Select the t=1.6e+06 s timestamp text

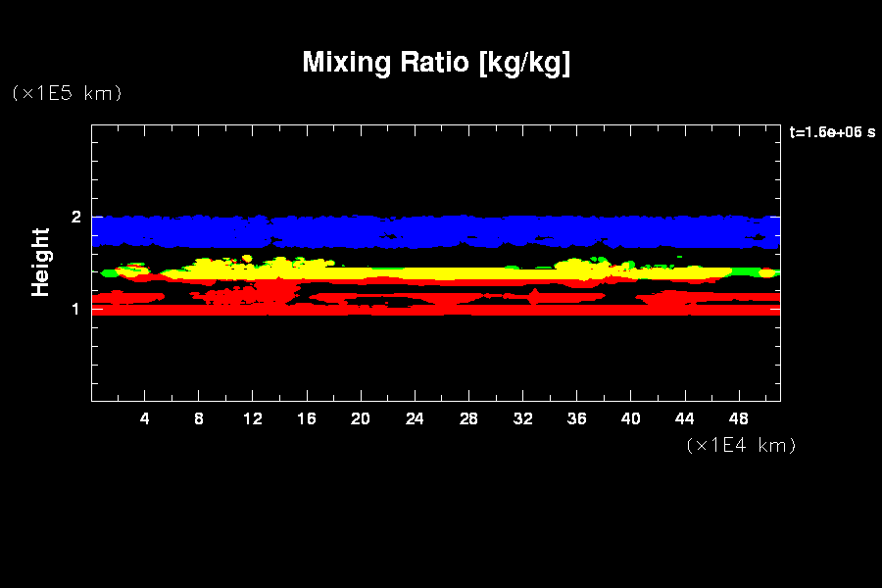[x=831, y=131]
